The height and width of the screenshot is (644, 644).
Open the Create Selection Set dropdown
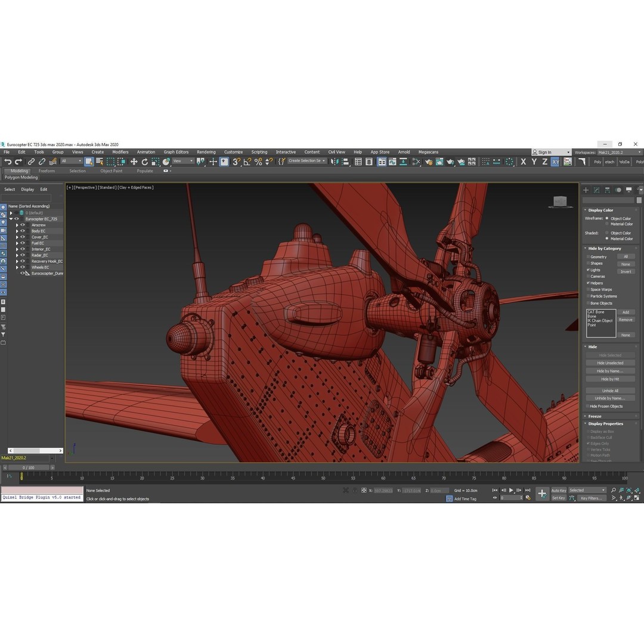tap(307, 161)
